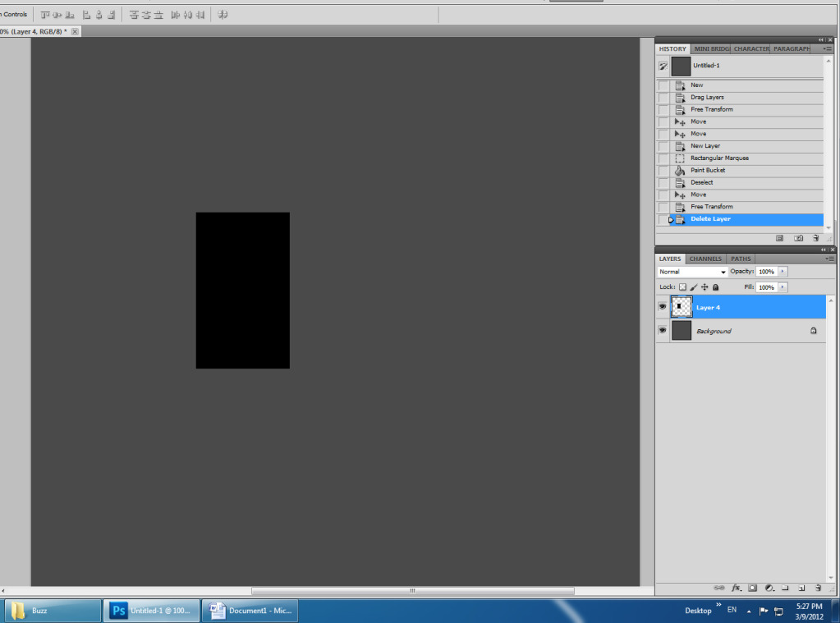
Task: Switch to the Channels tab
Action: click(x=705, y=259)
